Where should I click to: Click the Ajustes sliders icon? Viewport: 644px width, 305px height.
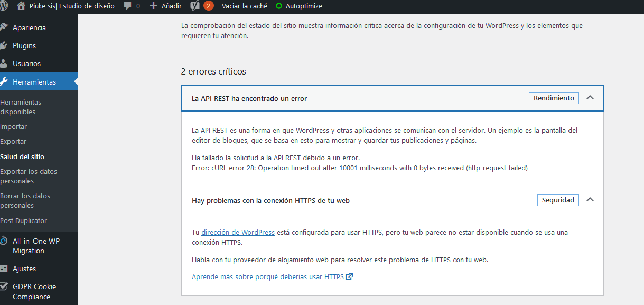pyautogui.click(x=4, y=269)
